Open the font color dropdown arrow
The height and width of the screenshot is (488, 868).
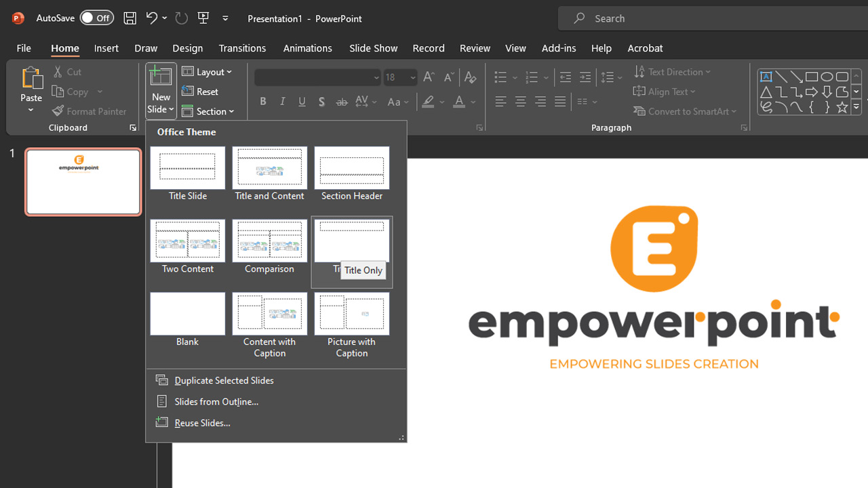pyautogui.click(x=473, y=102)
